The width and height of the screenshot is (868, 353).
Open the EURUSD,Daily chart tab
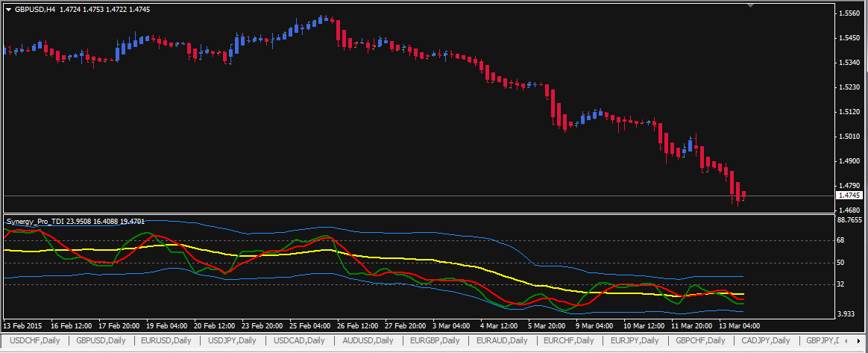[166, 340]
